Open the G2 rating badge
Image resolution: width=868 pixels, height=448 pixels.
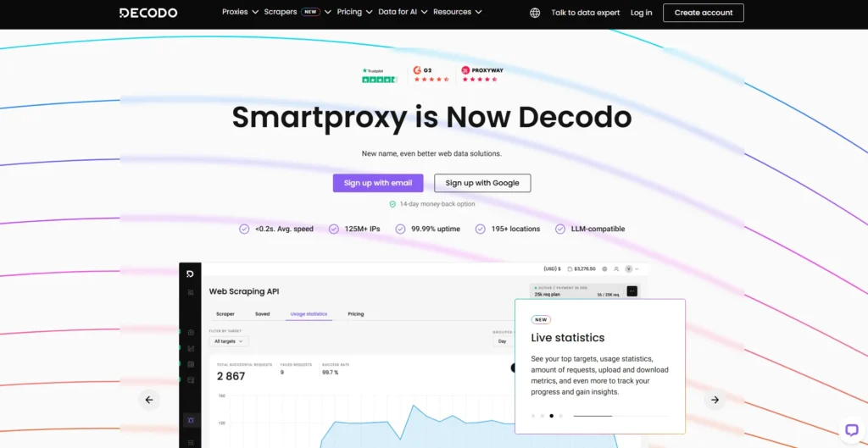pyautogui.click(x=431, y=75)
